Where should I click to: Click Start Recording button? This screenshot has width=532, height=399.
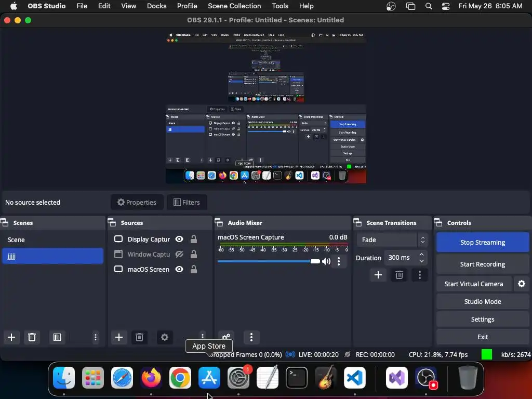[483, 264]
